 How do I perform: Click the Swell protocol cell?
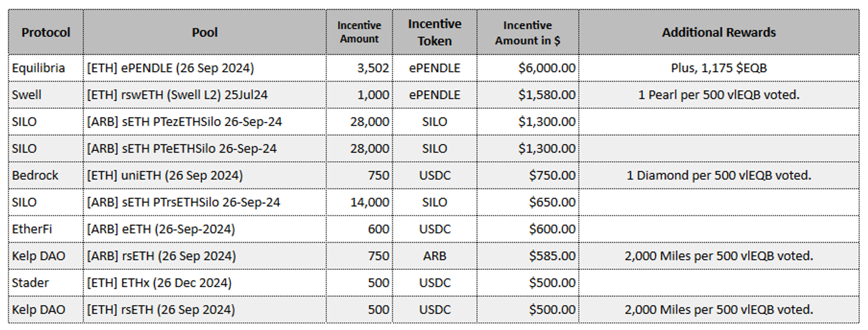click(27, 95)
